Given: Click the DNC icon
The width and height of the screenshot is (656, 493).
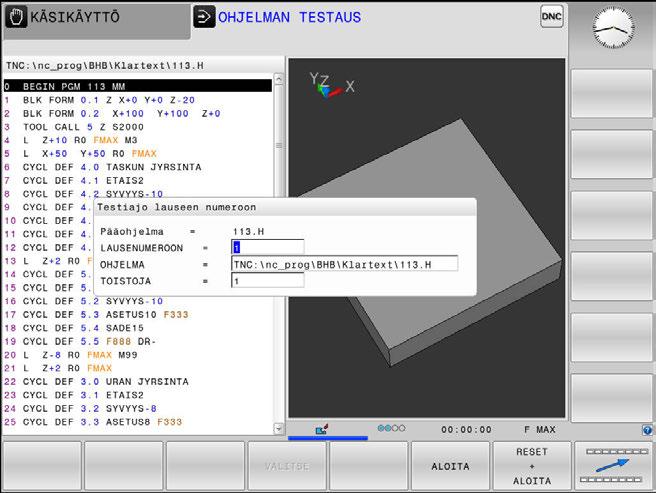Looking at the screenshot, I should [x=551, y=16].
